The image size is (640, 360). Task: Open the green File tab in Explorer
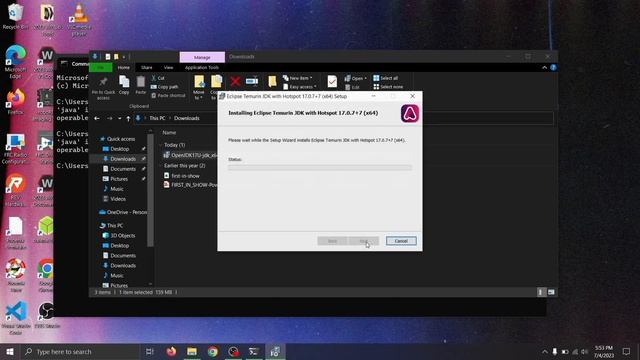click(x=100, y=67)
